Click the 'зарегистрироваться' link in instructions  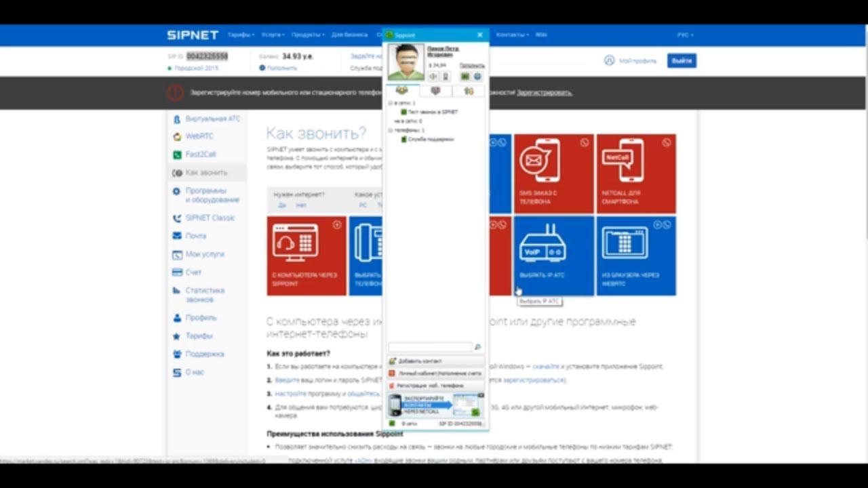click(534, 380)
